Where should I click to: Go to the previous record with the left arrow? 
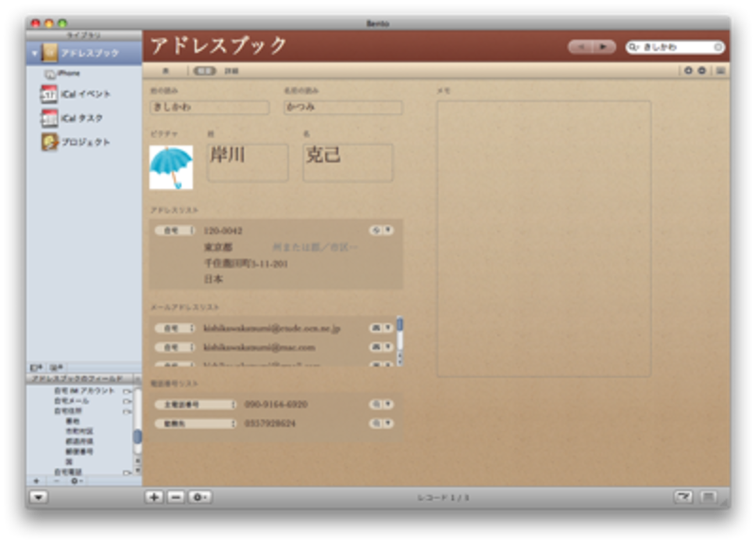point(580,47)
